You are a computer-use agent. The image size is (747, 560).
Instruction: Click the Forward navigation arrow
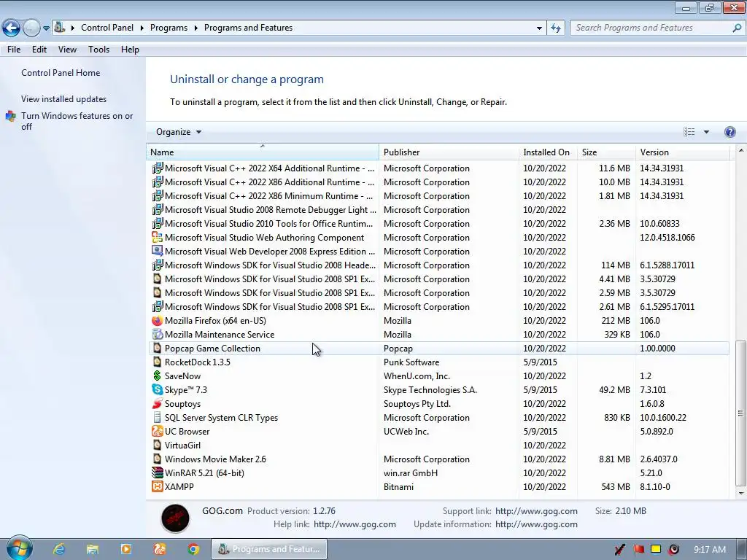pos(31,28)
